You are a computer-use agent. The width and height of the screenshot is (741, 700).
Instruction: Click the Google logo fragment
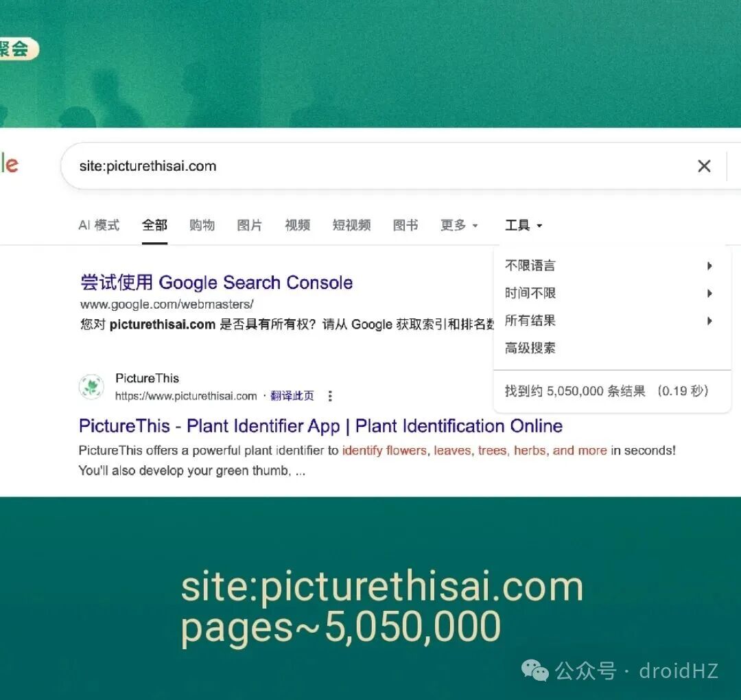click(x=9, y=164)
